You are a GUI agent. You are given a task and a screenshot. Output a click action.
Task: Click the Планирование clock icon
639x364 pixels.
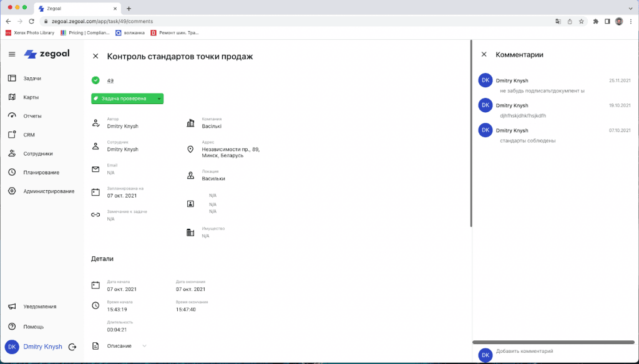click(x=12, y=172)
